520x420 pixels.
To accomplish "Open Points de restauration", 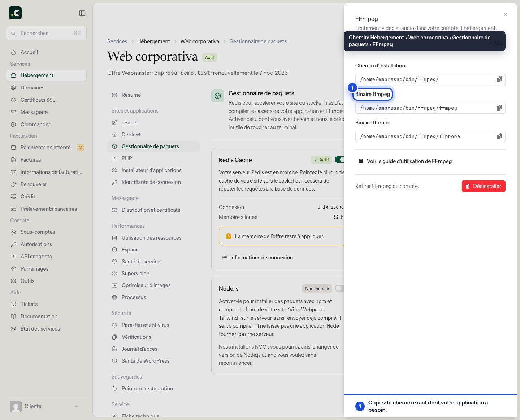I will click(x=153, y=389).
